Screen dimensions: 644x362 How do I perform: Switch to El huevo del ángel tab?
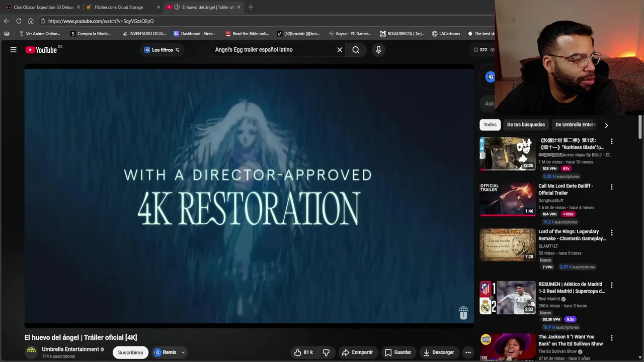[204, 7]
